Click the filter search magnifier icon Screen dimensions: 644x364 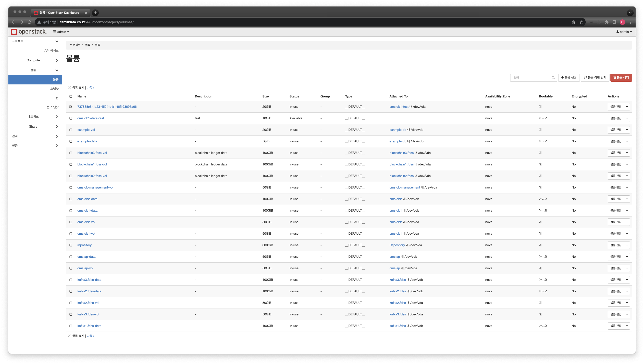(x=553, y=78)
